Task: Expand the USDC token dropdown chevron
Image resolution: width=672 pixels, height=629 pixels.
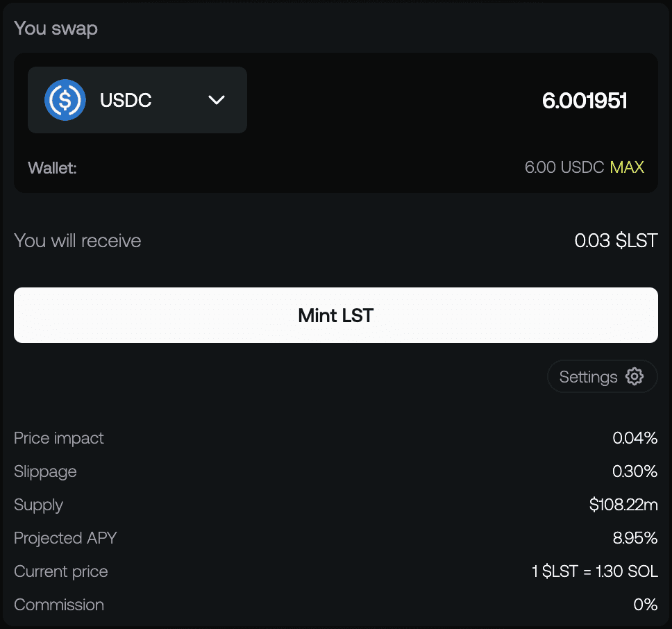Action: pyautogui.click(x=217, y=100)
